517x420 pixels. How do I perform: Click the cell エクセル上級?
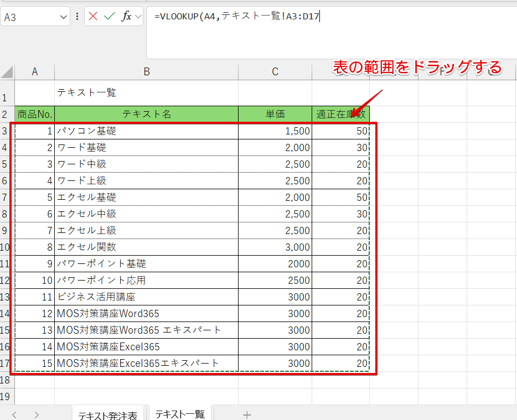click(x=146, y=230)
